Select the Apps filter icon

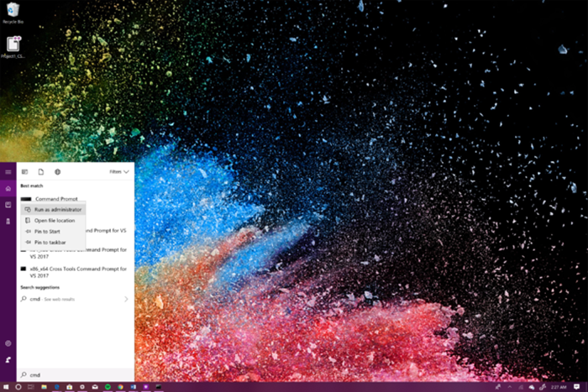click(x=24, y=171)
